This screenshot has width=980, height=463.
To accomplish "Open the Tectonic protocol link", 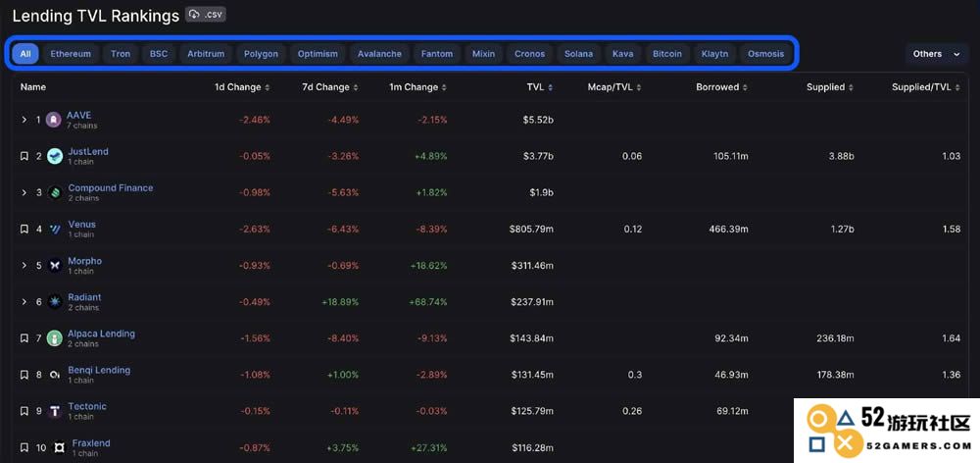I will click(87, 406).
